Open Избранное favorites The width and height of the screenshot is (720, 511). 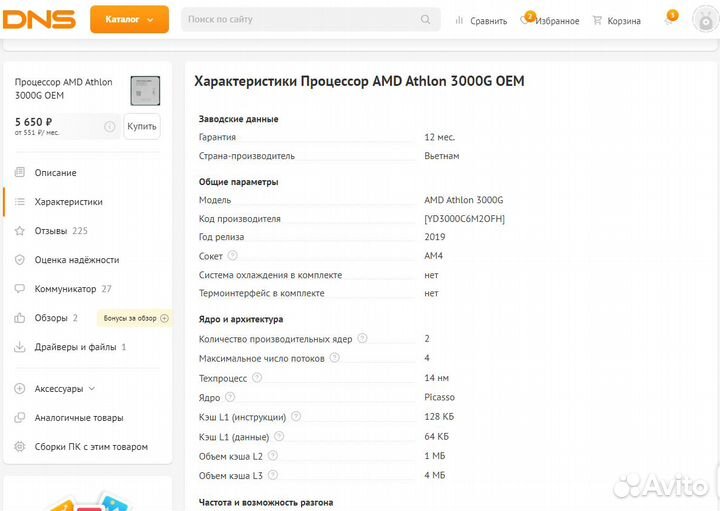coord(550,21)
